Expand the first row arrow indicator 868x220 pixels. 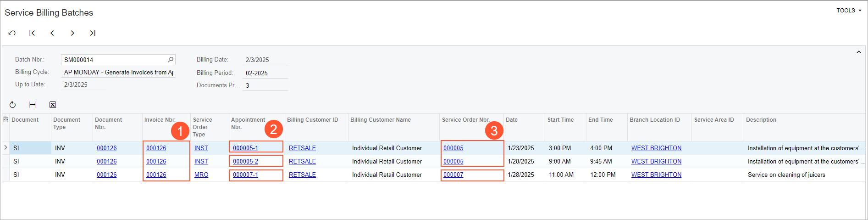click(6, 147)
